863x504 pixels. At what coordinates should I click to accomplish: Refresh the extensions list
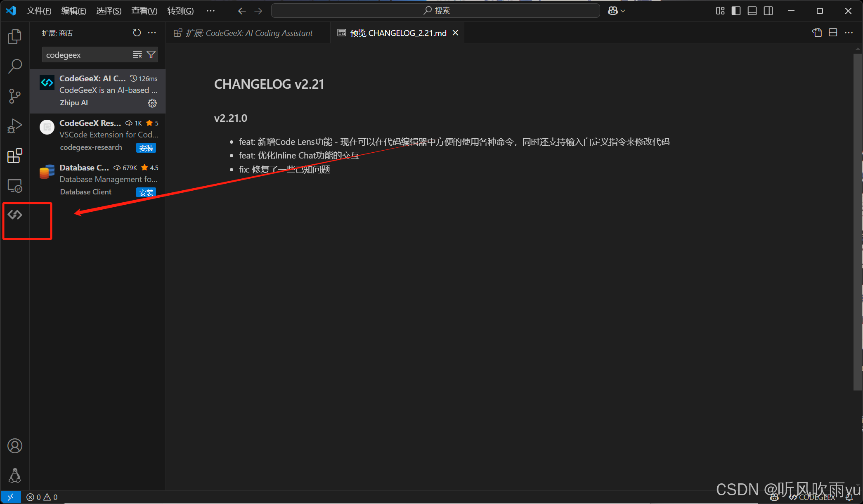tap(137, 33)
